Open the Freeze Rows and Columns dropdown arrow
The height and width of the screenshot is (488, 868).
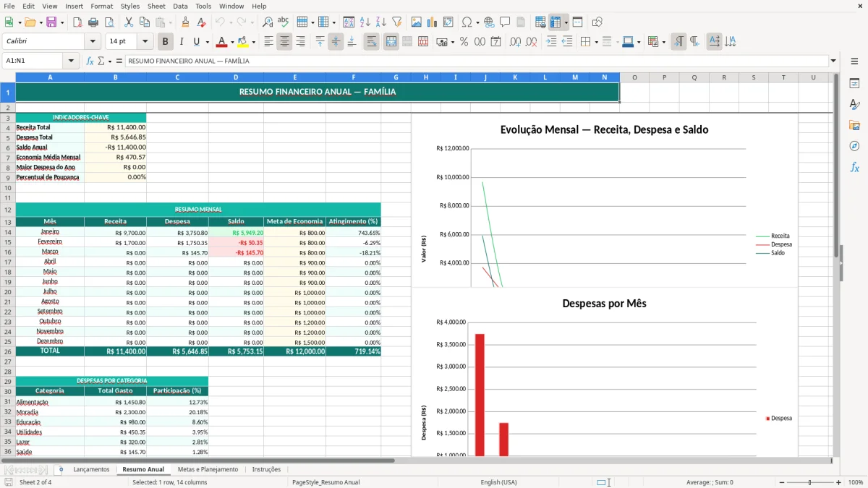566,22
